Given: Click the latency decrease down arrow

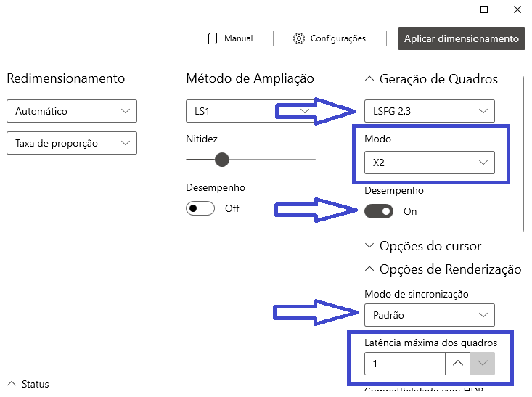Looking at the screenshot, I should point(483,364).
